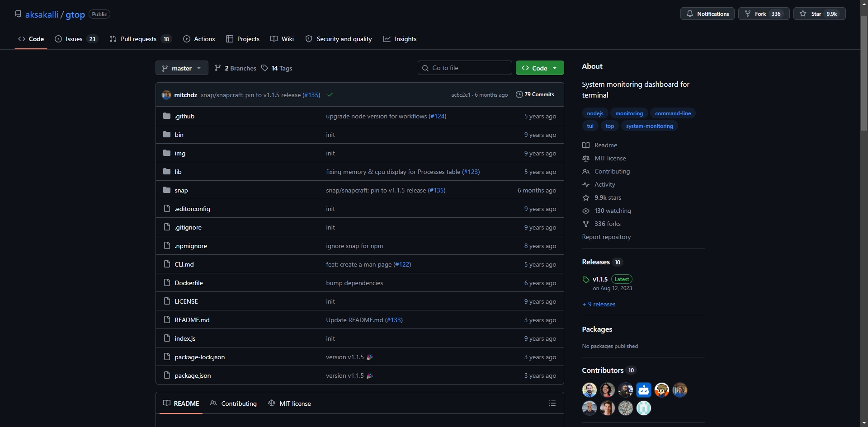This screenshot has height=427, width=868.
Task: Click the Report repository link
Action: [606, 237]
